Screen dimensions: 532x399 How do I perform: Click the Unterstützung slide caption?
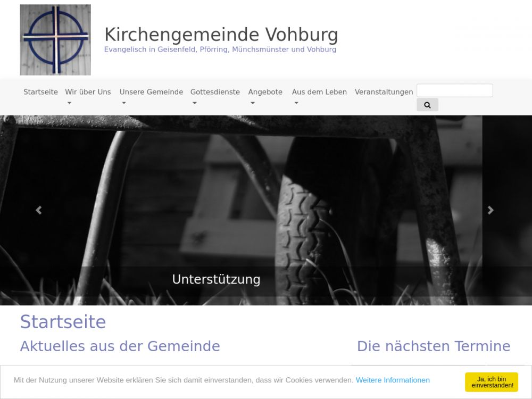click(216, 279)
